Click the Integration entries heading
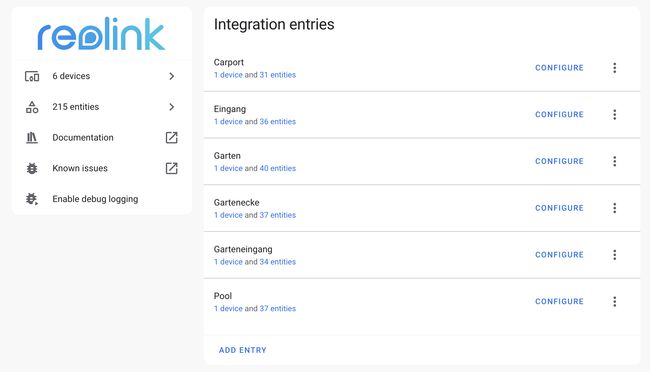This screenshot has height=372, width=650. point(274,24)
